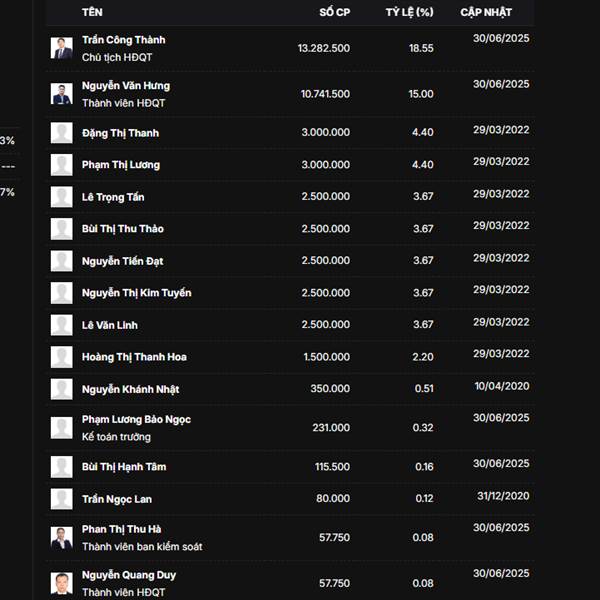Viewport: 600px width, 600px height.
Task: Select Nguyễn Khánh Nhật's name
Action: point(130,390)
